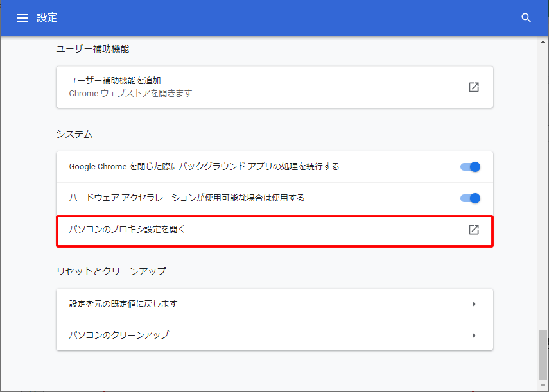Click the scrollbar up arrow

pyautogui.click(x=543, y=42)
